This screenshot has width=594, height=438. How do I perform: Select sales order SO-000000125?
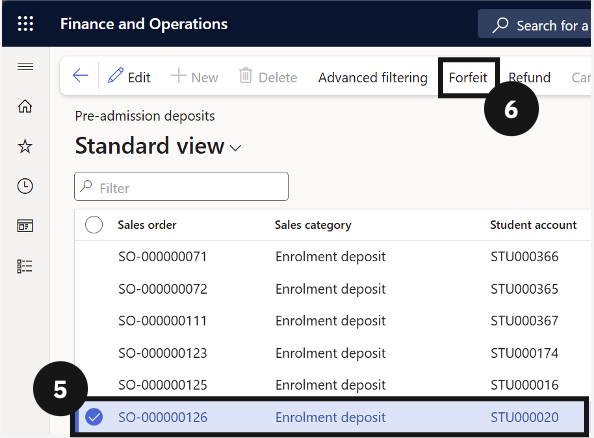[163, 385]
